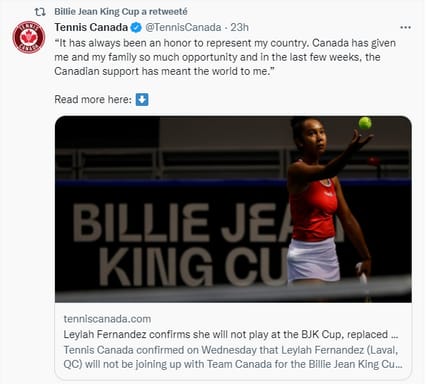Open the Leylah Fernandez serving photo card
The image size is (426, 384).
pos(233,209)
